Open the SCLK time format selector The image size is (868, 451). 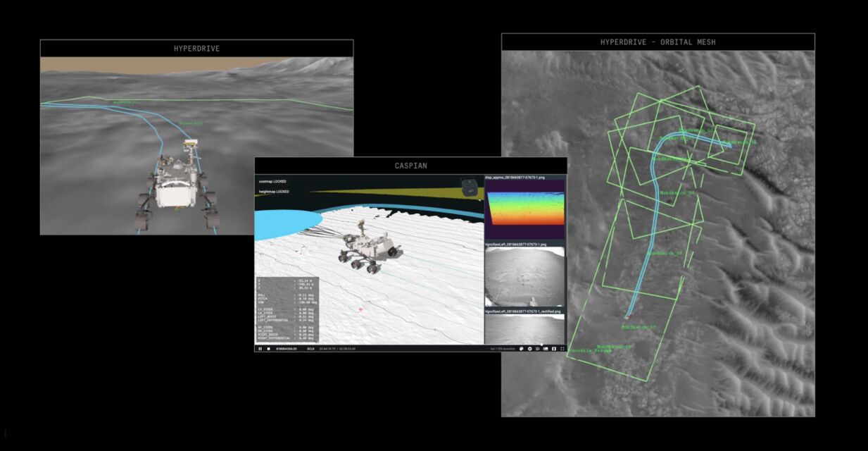[310, 349]
